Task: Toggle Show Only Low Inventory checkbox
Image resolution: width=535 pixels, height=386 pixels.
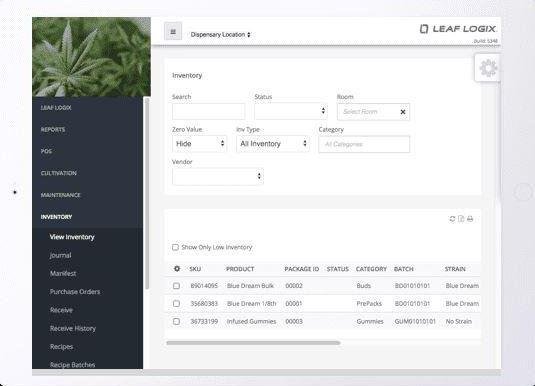Action: click(x=175, y=247)
